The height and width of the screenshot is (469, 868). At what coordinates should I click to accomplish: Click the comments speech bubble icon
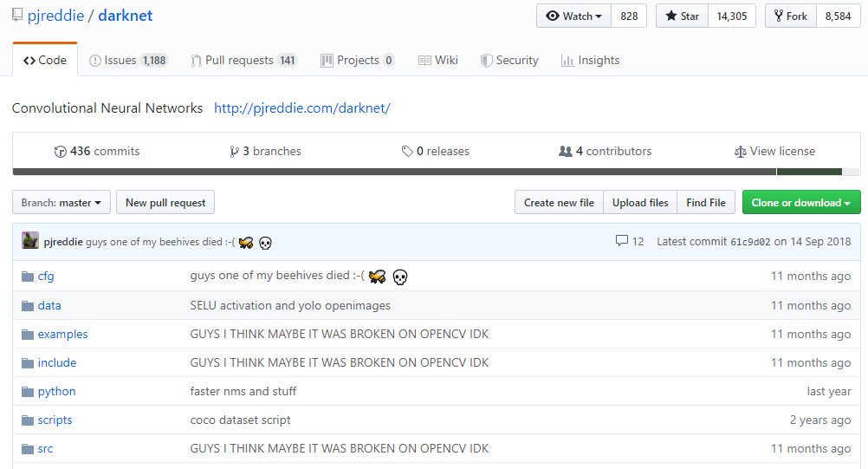(622, 241)
